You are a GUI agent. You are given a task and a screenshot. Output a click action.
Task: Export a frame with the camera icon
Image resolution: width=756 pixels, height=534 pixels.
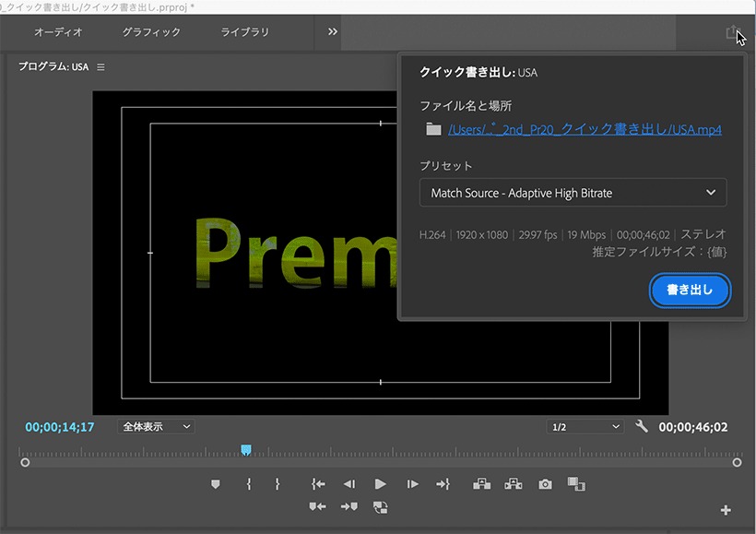545,484
